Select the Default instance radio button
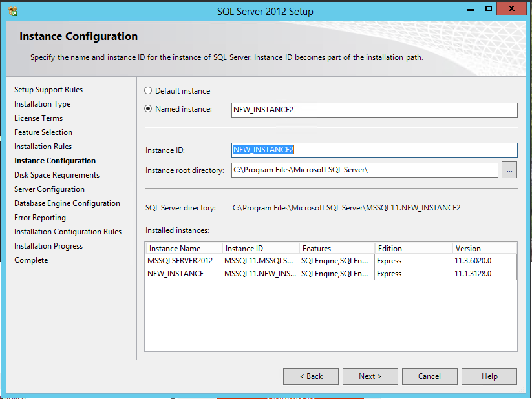 point(149,91)
